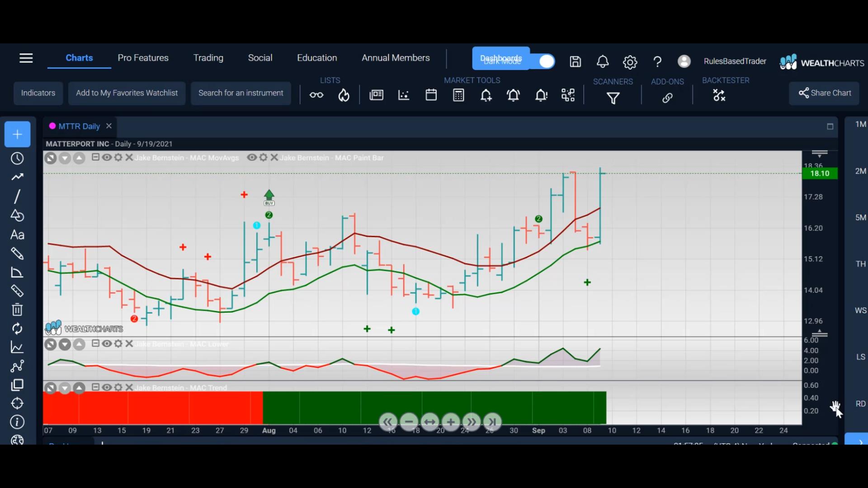
Task: Open the Trading menu
Action: 208,58
